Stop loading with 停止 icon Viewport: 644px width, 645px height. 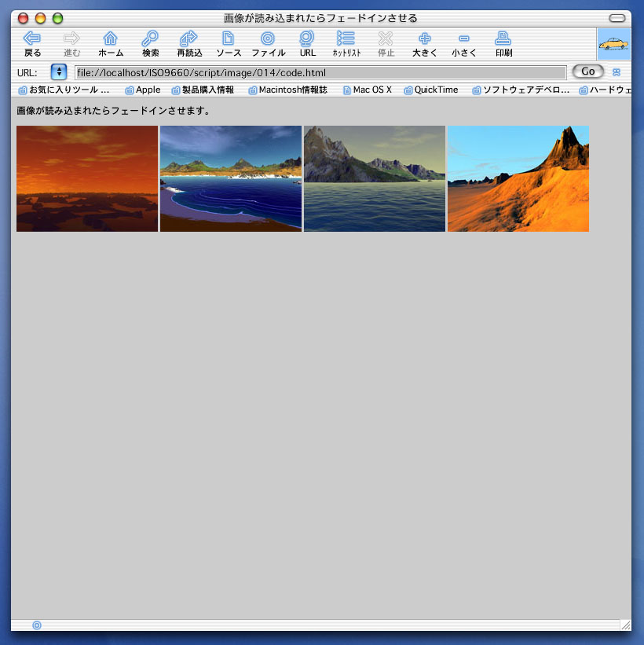[x=386, y=43]
